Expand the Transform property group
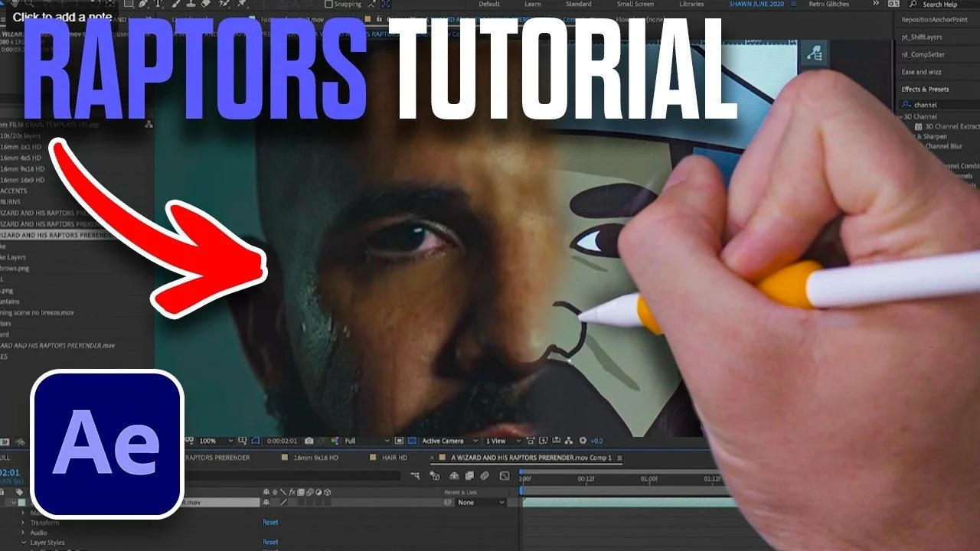 pyautogui.click(x=22, y=523)
